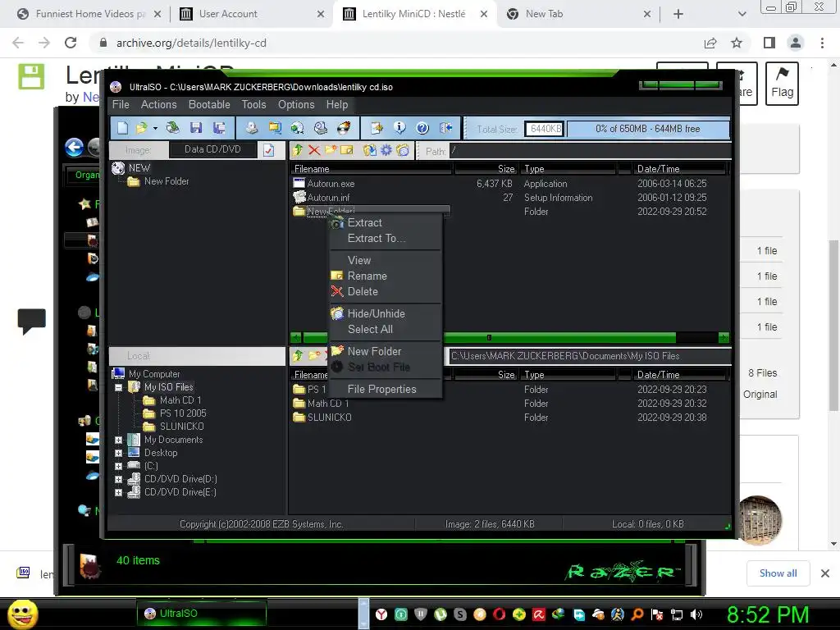840x630 pixels.
Task: Click the Burn CD/DVD image flame icon
Action: click(x=344, y=127)
